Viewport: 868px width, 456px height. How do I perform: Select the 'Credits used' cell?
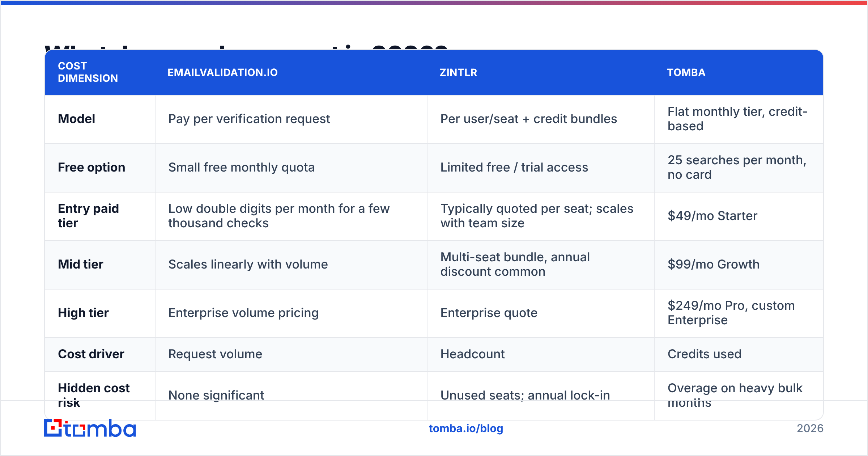click(x=739, y=354)
